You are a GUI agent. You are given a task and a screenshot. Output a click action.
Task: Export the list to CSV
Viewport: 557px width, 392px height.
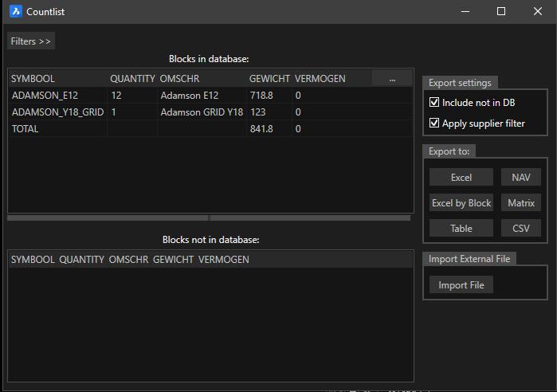point(521,228)
